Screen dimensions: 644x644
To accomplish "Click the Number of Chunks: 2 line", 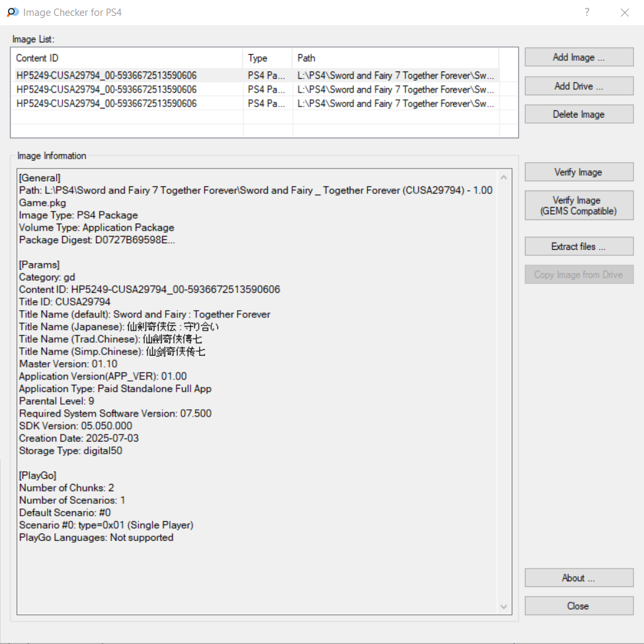I will coord(67,488).
